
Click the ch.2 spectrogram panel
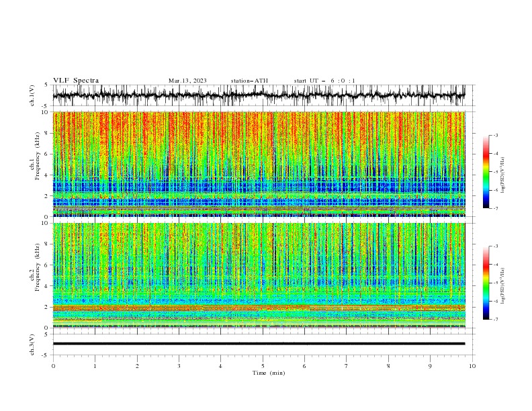tap(259, 275)
